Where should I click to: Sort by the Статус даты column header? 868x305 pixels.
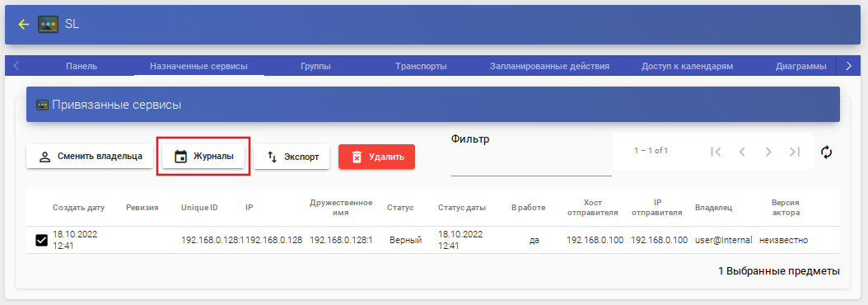[x=462, y=208]
